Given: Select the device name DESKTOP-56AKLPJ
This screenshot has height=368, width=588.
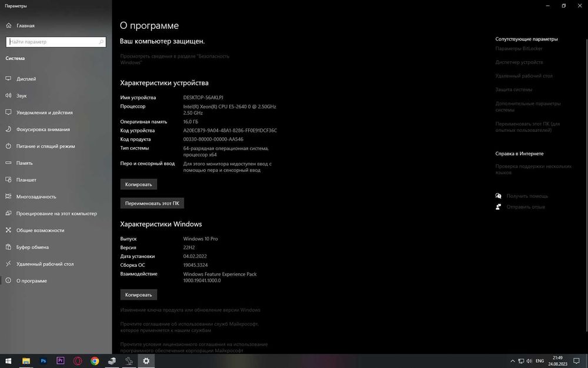Looking at the screenshot, I should [203, 98].
